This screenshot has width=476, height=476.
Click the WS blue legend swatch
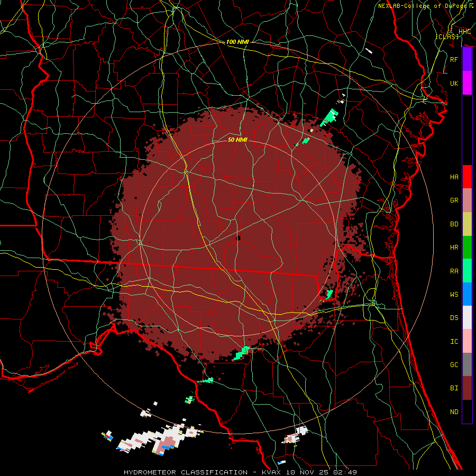point(467,294)
